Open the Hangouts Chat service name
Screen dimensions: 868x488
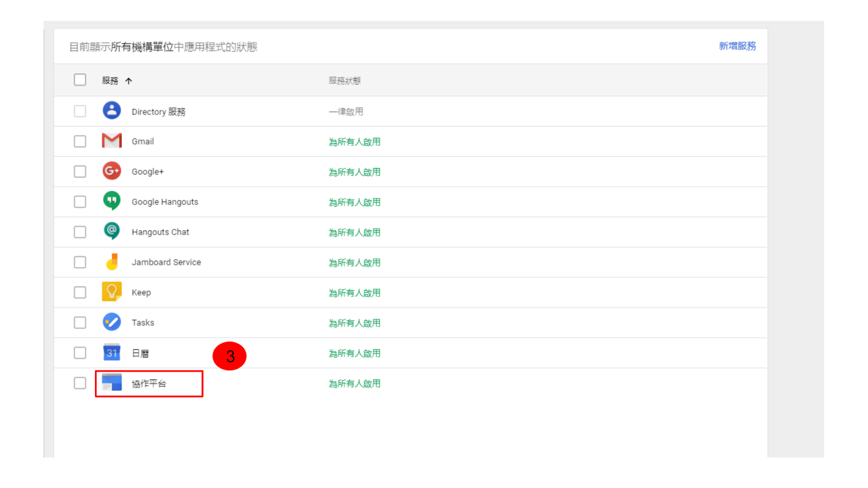[160, 232]
